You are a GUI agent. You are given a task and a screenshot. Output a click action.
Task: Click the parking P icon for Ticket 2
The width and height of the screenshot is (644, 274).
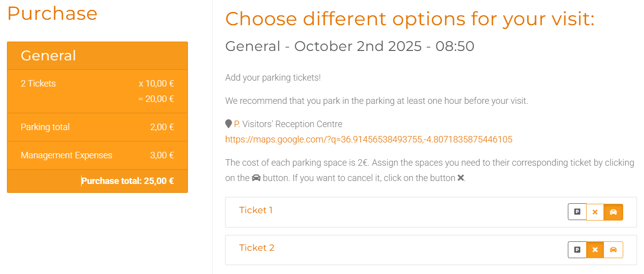(577, 250)
